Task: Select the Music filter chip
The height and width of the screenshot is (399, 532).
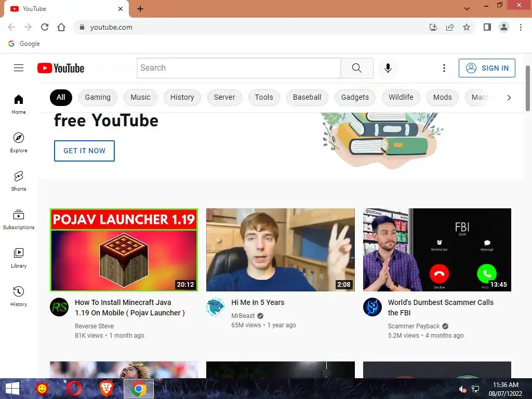Action: click(x=140, y=97)
